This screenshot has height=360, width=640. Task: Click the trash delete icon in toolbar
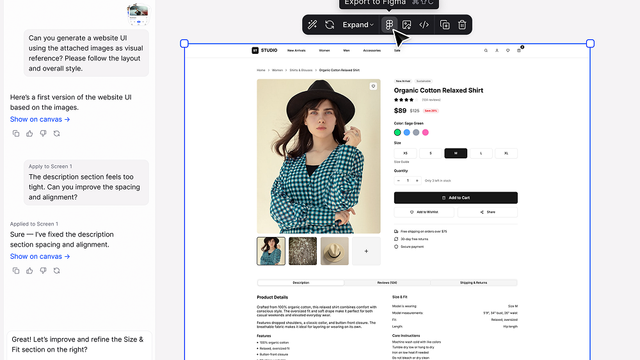[x=462, y=25]
